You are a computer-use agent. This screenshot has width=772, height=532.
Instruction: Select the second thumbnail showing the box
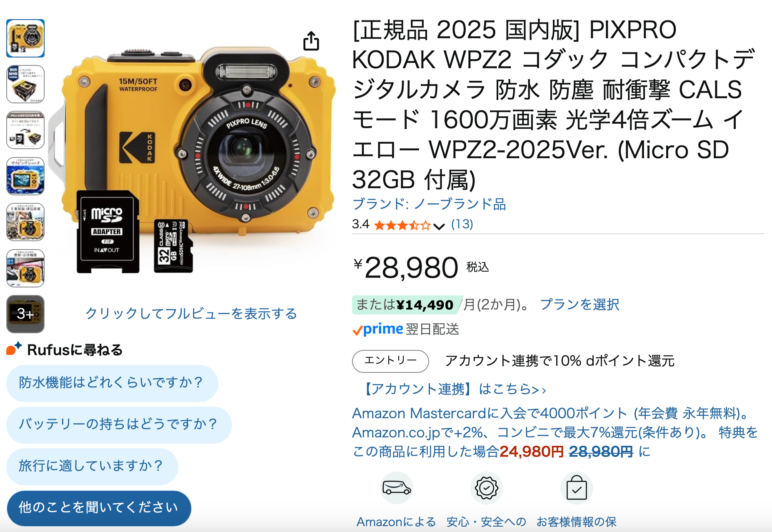[x=25, y=84]
